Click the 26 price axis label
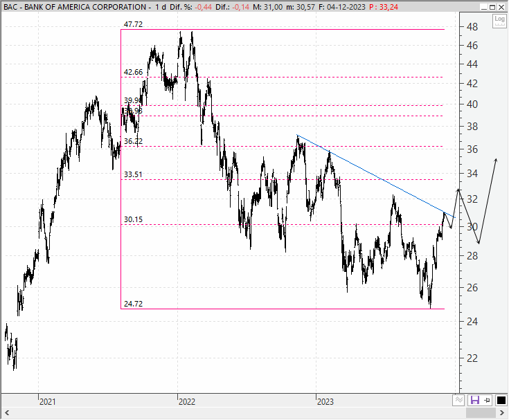This screenshot has width=509, height=420. 472,287
